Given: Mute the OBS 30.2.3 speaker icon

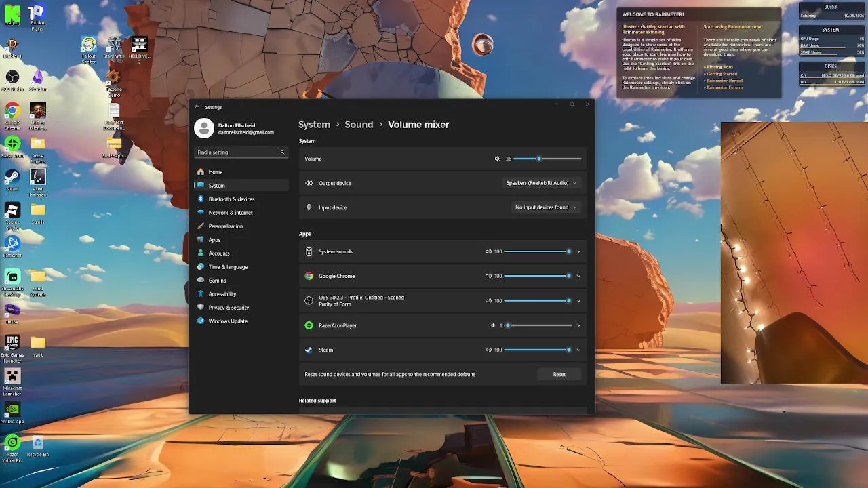Looking at the screenshot, I should [x=488, y=300].
